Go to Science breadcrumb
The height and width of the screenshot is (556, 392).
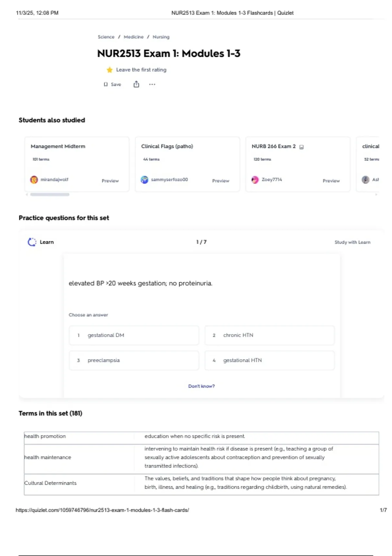pos(106,37)
